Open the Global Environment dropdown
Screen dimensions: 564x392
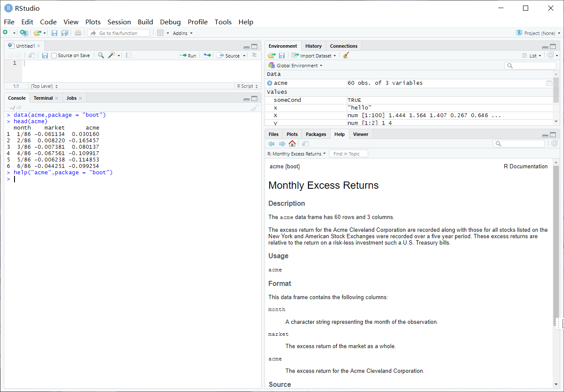(x=295, y=66)
